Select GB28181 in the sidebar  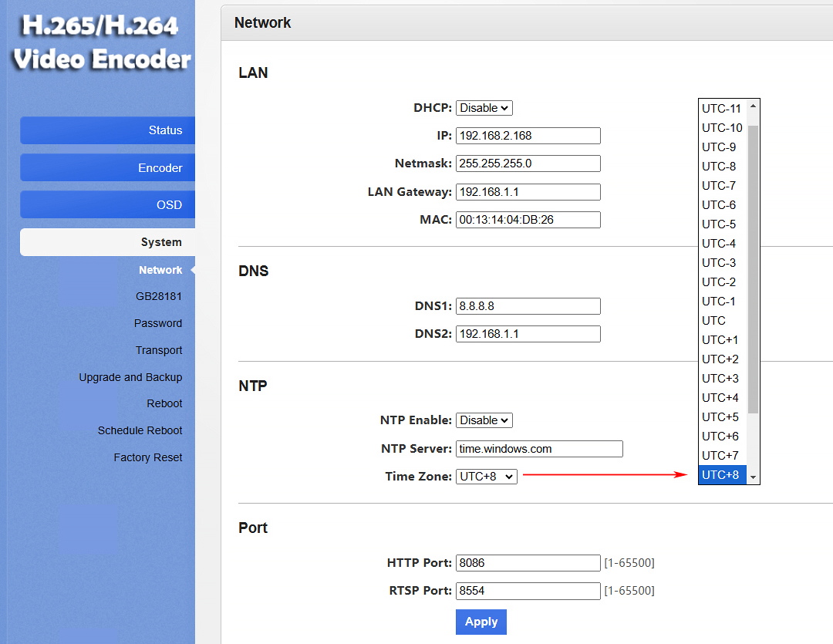pyautogui.click(x=158, y=297)
